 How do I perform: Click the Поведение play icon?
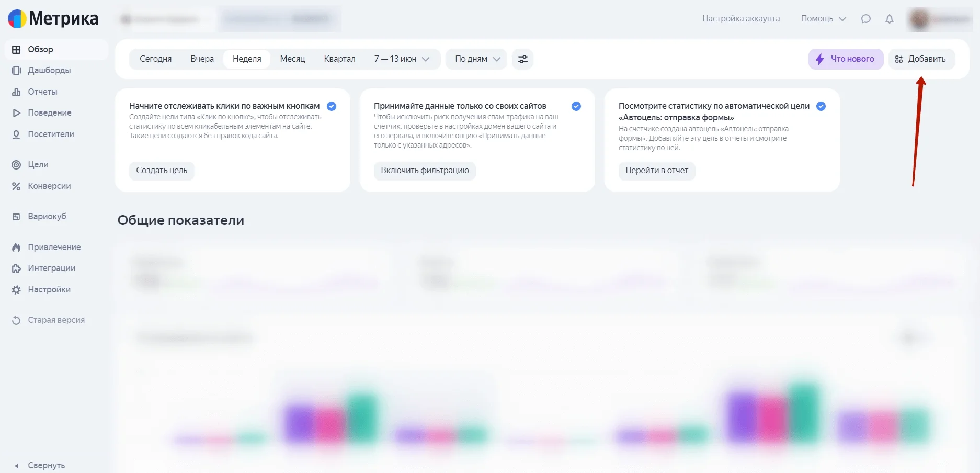click(x=16, y=113)
